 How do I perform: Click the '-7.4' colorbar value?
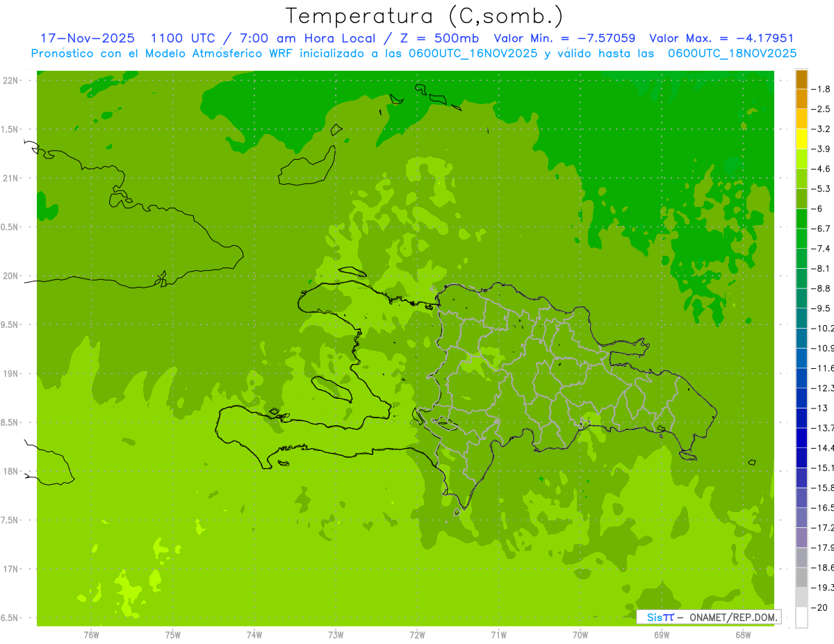[x=821, y=249]
